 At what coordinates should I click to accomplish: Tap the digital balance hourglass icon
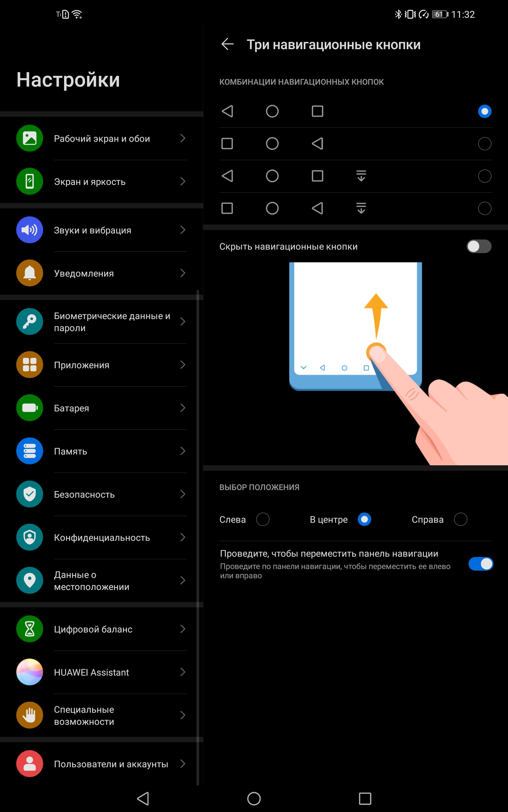pos(30,629)
